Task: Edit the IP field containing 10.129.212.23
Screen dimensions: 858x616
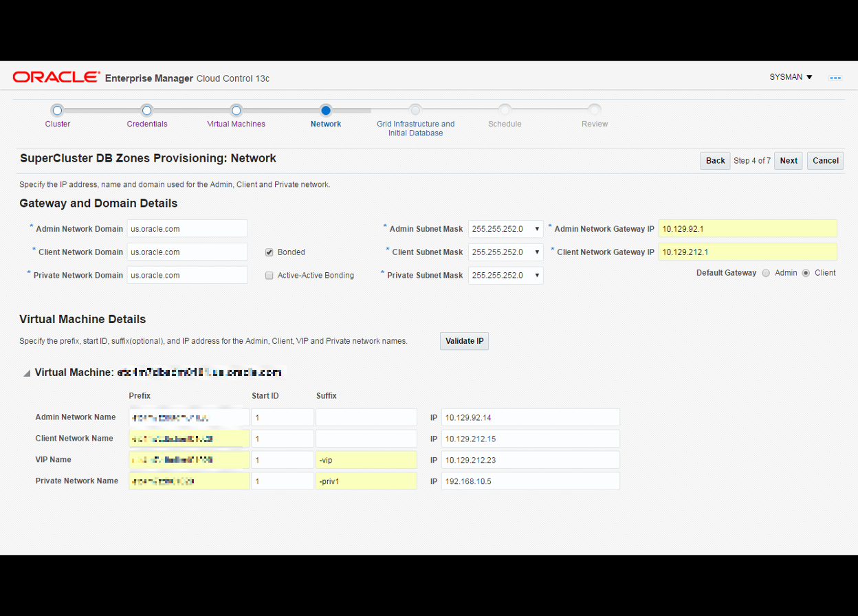Action: [x=531, y=460]
